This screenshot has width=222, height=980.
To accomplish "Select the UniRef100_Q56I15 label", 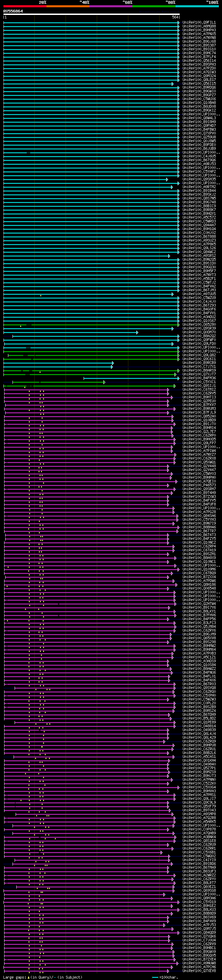I will 199,84.
